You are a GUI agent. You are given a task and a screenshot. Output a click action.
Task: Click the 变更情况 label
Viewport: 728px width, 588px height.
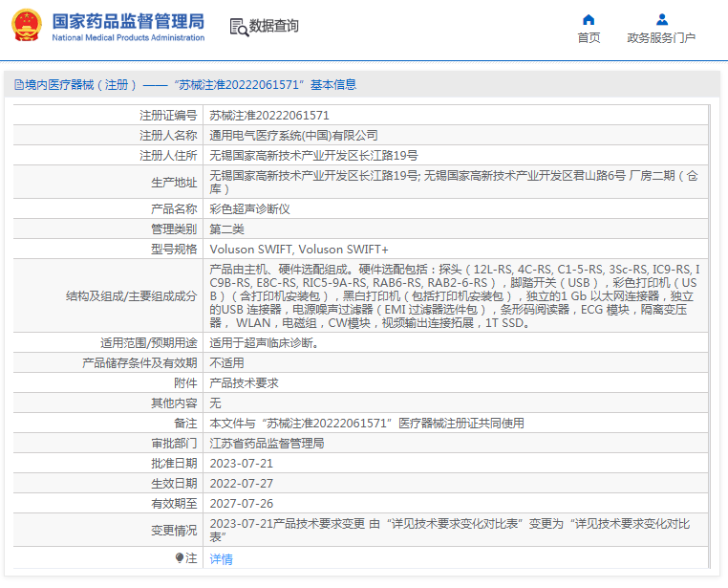[174, 530]
